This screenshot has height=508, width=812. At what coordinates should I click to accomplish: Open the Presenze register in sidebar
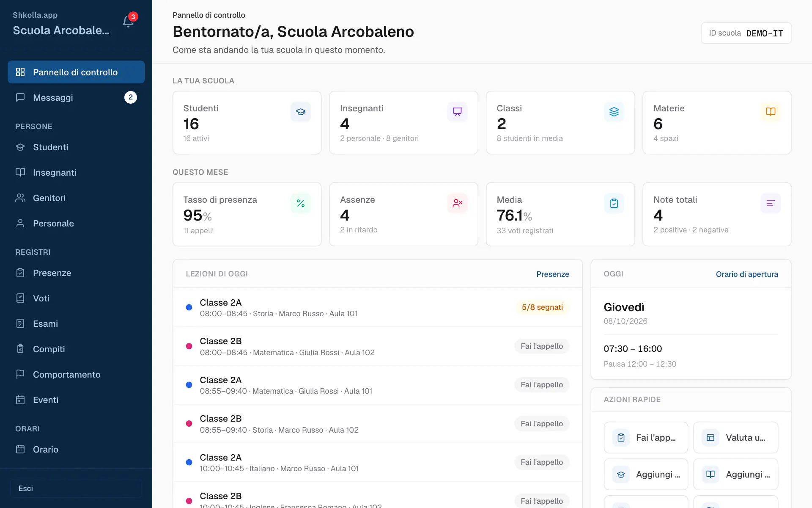coord(76,273)
